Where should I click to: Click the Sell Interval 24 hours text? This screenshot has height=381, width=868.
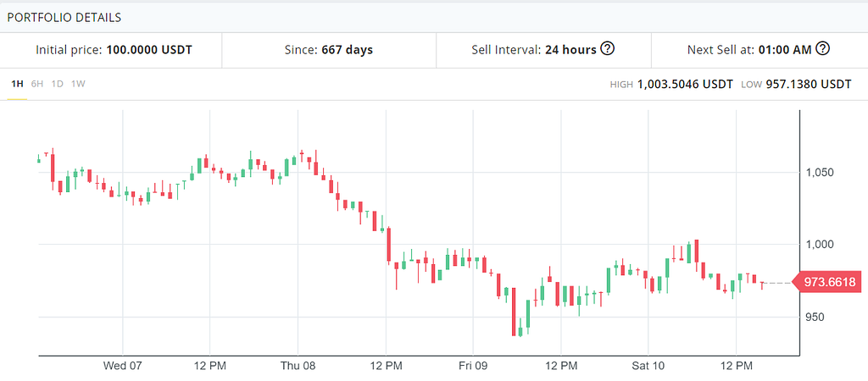[534, 50]
